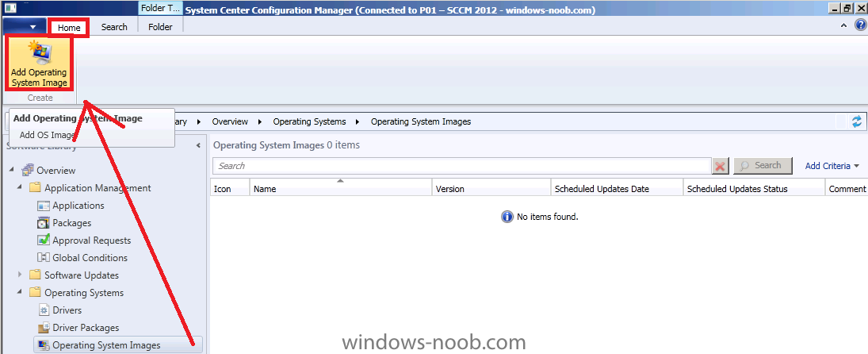Collapse the Application Management folder arrow
Viewport: 868px width, 354px height.
19,187
